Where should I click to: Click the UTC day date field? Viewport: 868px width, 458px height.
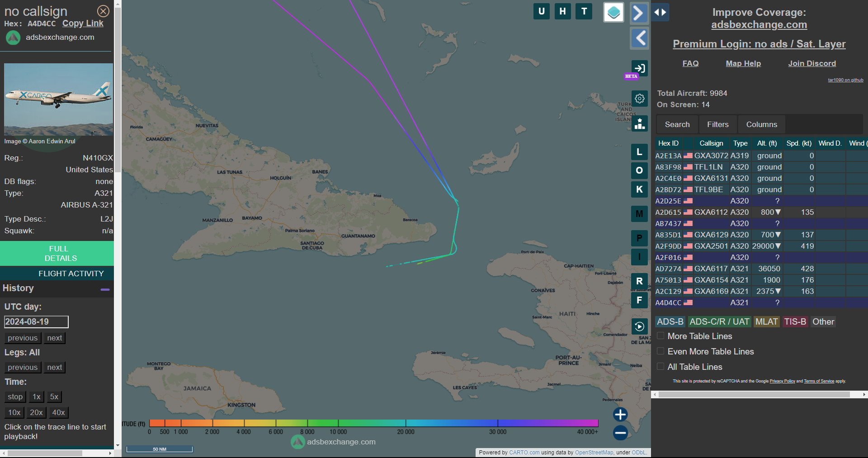point(36,322)
